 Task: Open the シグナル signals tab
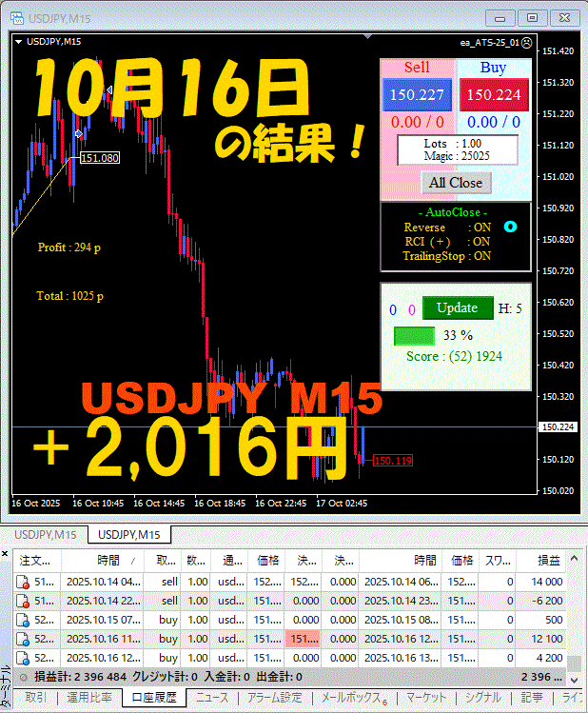[x=482, y=698]
